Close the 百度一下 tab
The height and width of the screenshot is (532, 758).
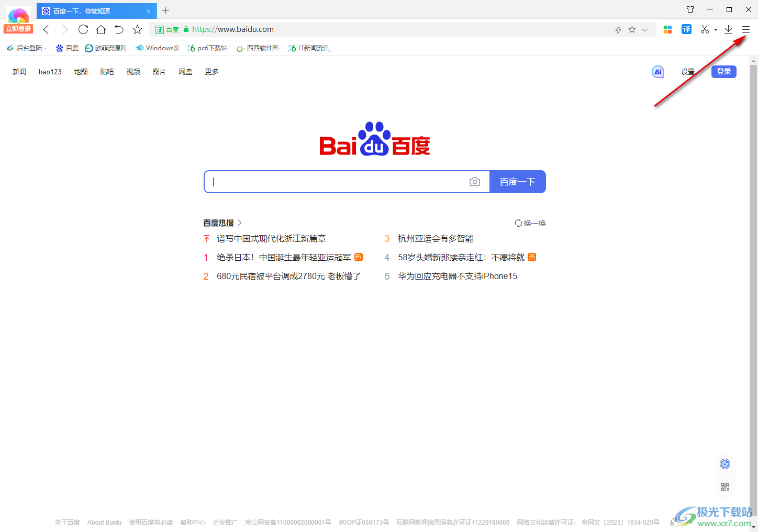[148, 11]
